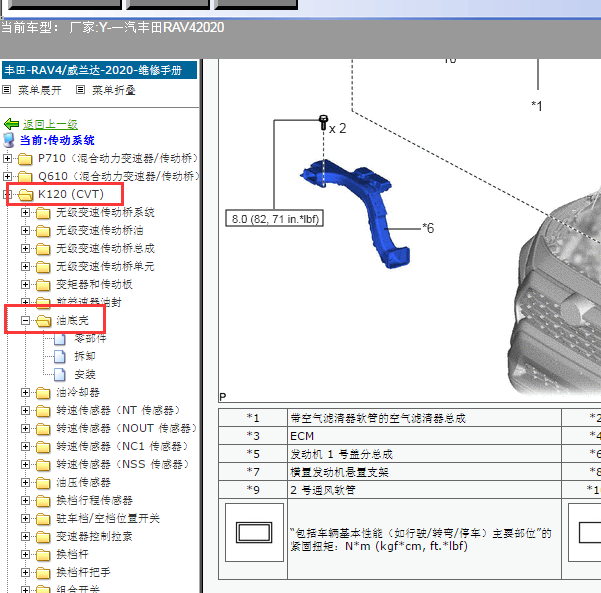The height and width of the screenshot is (593, 601).
Task: Click the folder icon for 无级变速传动桥系统
Action: coord(43,213)
